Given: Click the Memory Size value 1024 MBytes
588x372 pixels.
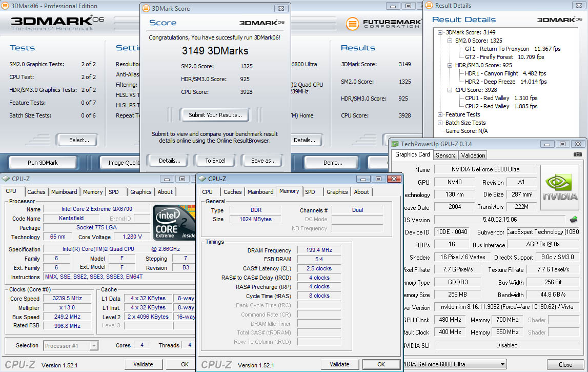Looking at the screenshot, I should (255, 219).
